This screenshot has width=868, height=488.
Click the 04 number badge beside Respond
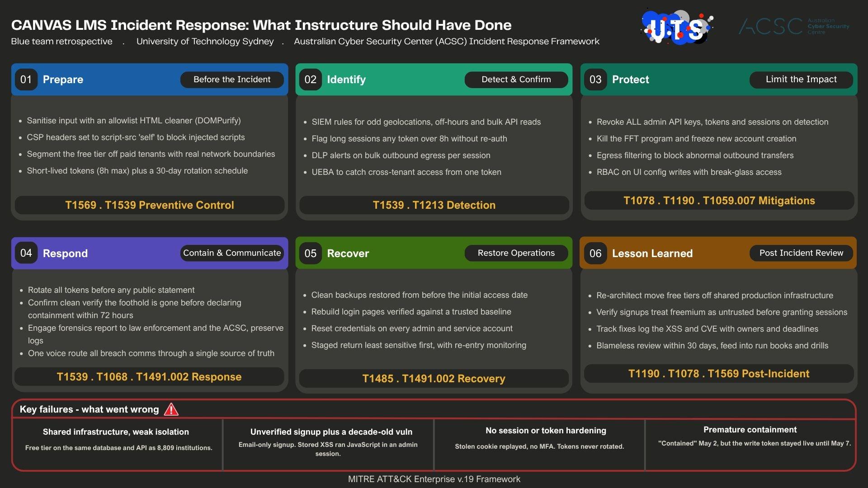click(x=26, y=253)
